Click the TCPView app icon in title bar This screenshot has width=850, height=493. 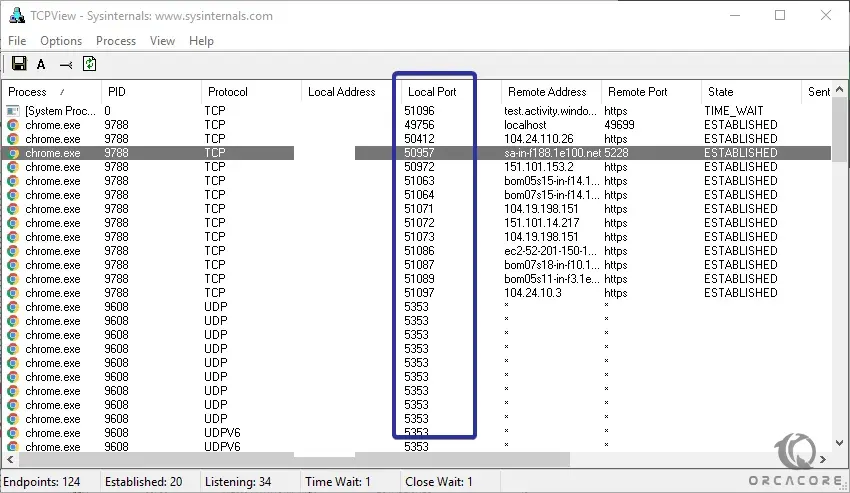pos(17,16)
